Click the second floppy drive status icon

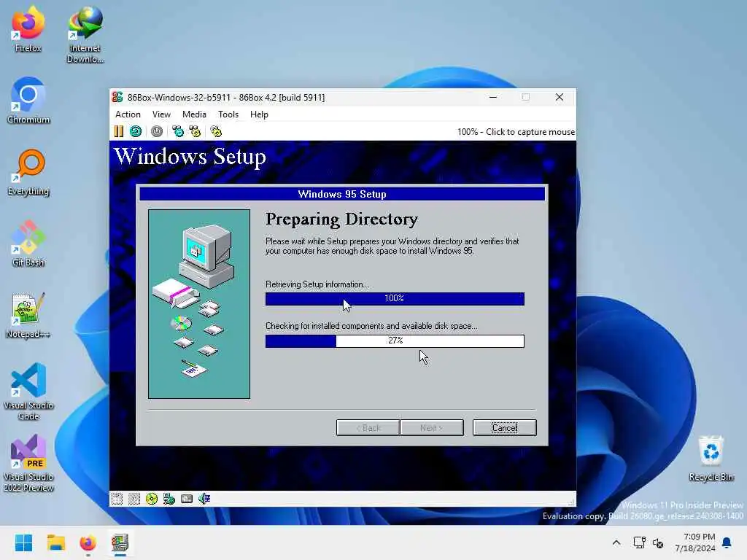point(134,499)
